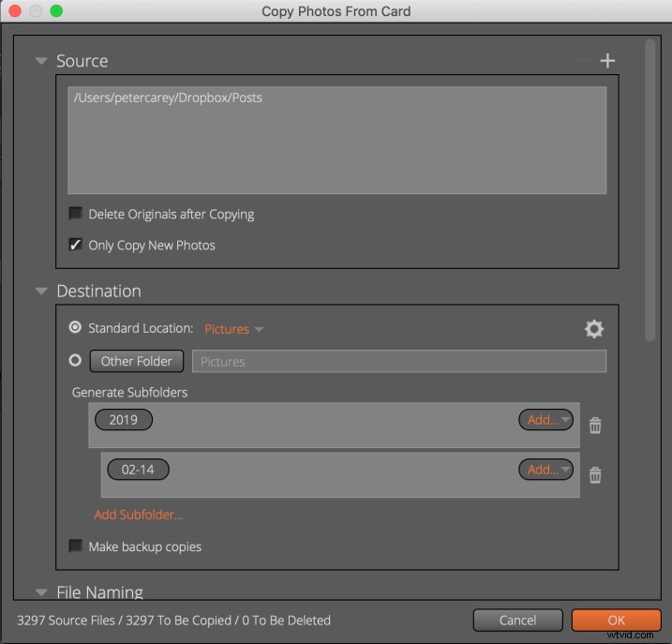The width and height of the screenshot is (672, 644).
Task: Collapse the File Naming section
Action: point(41,592)
